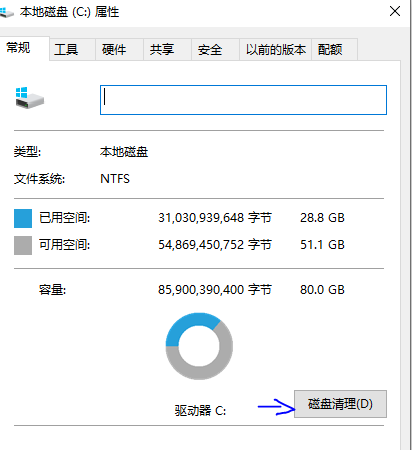This screenshot has width=412, height=450.
Task: Open the 常规 tab
Action: tap(18, 48)
